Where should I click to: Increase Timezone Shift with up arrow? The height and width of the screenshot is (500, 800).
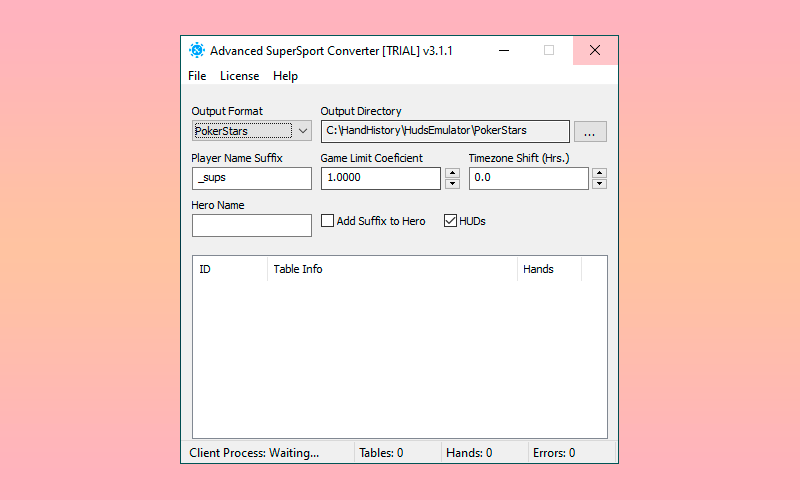599,173
